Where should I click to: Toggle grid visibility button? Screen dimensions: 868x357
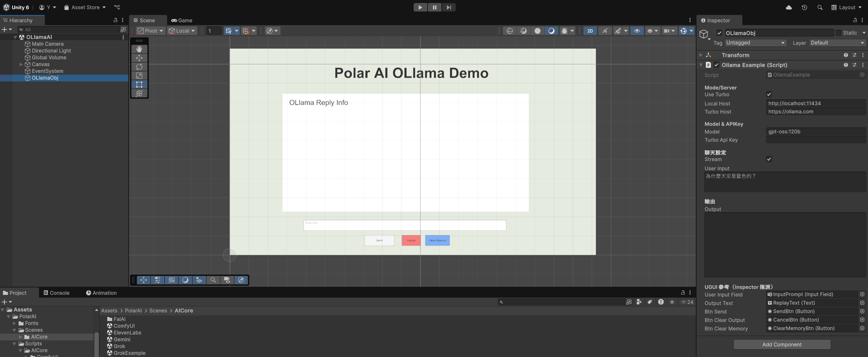[x=229, y=31]
